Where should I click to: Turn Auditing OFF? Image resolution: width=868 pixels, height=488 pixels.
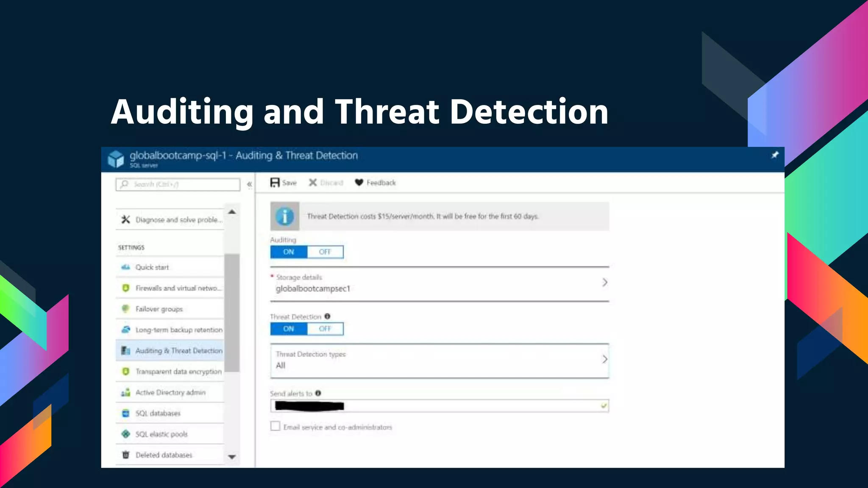[325, 252]
